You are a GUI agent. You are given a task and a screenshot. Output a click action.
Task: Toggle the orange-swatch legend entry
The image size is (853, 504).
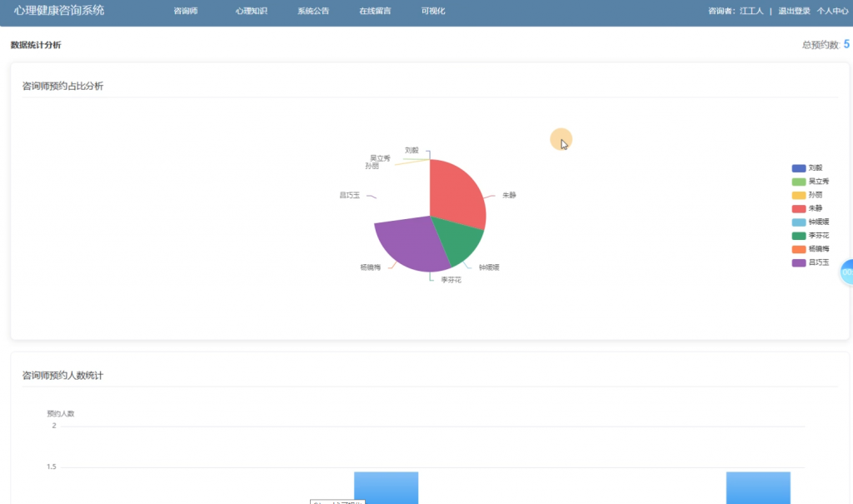811,249
